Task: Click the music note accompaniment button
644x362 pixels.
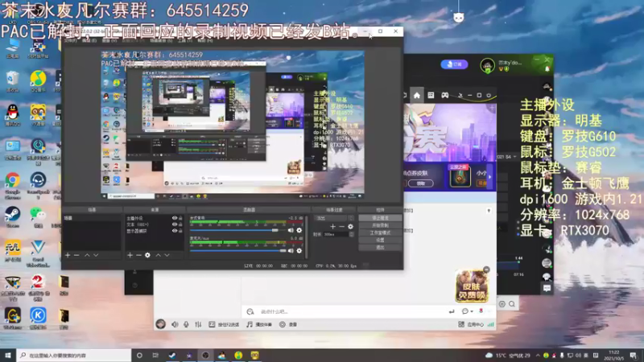Action: coord(259,324)
